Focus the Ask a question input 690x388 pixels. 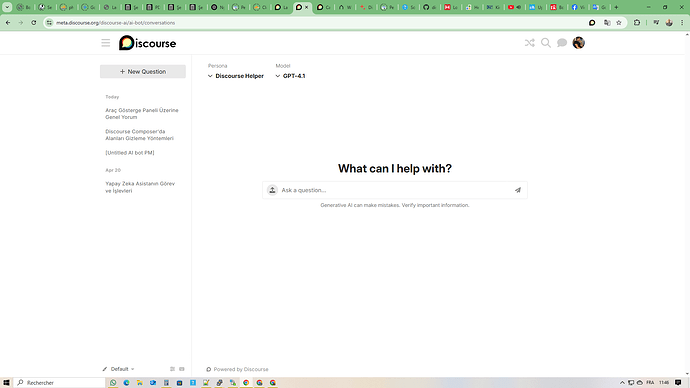click(395, 190)
